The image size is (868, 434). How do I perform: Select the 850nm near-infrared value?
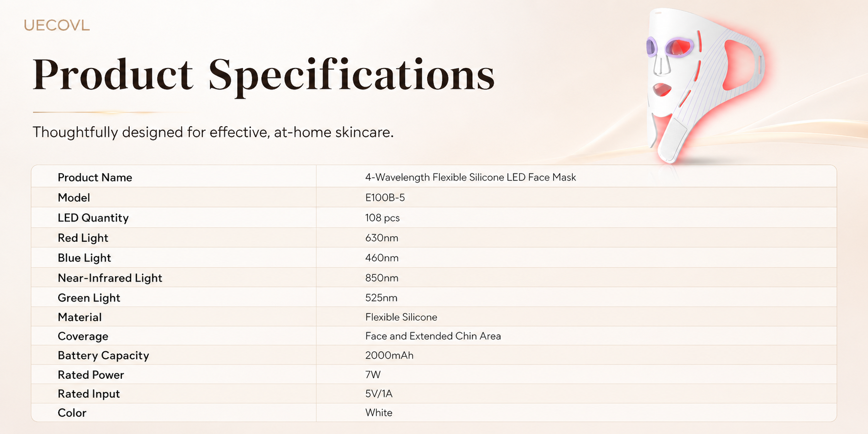(382, 278)
